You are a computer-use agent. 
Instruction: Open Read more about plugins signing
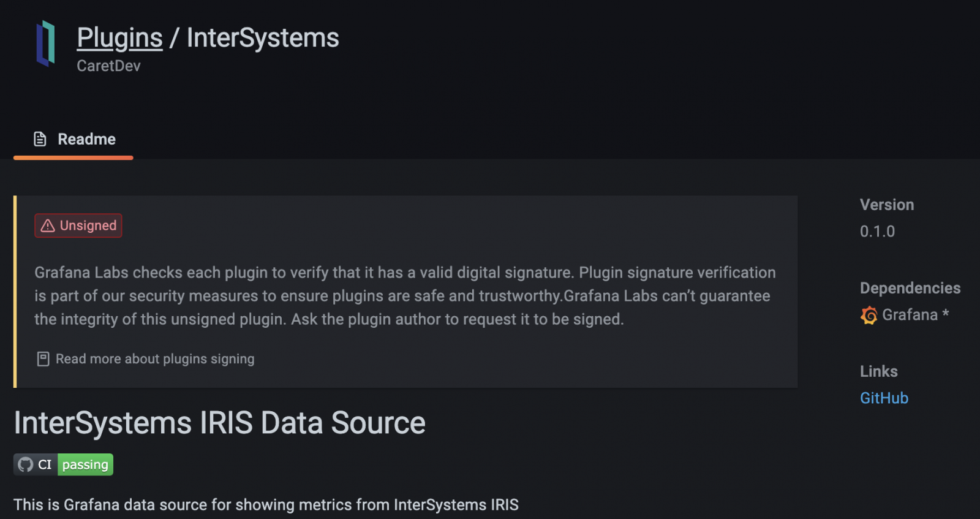click(154, 359)
